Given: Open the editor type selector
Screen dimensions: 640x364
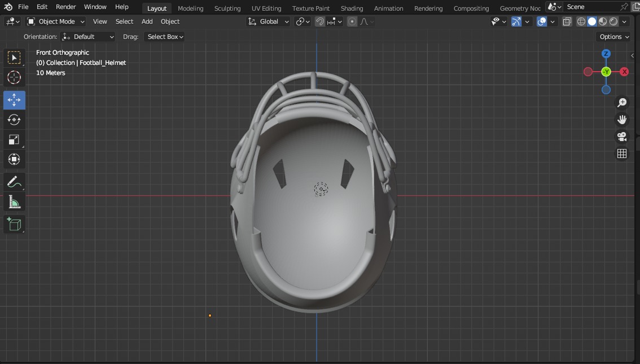Looking at the screenshot, I should [12, 21].
